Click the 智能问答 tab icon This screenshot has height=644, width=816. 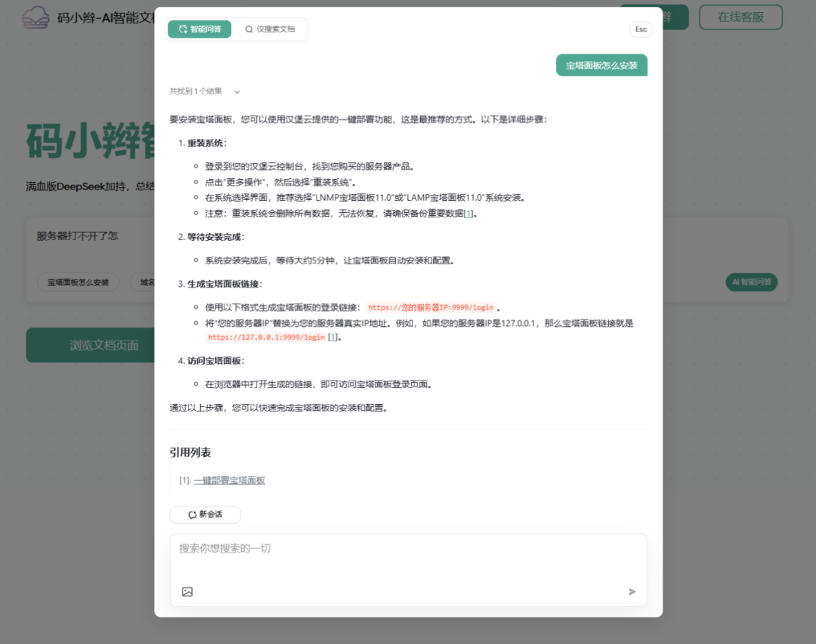pyautogui.click(x=183, y=29)
